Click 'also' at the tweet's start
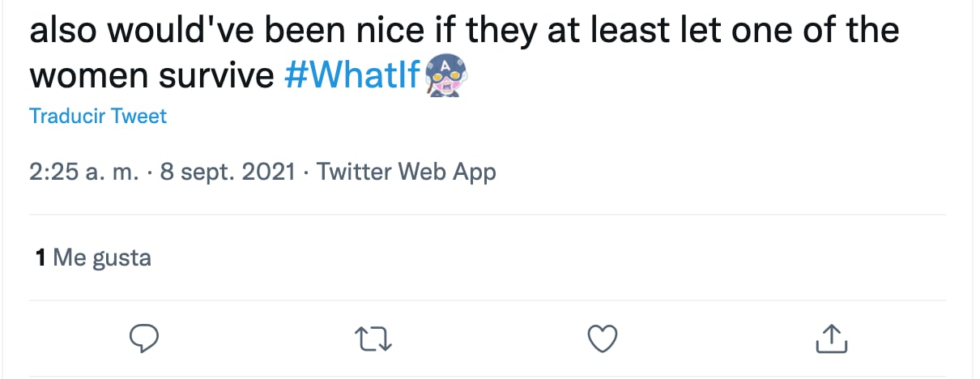The height and width of the screenshot is (379, 980). [62, 31]
